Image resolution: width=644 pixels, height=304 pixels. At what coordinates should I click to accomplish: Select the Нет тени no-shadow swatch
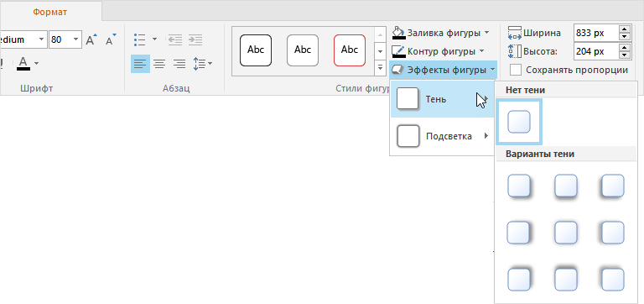(519, 122)
